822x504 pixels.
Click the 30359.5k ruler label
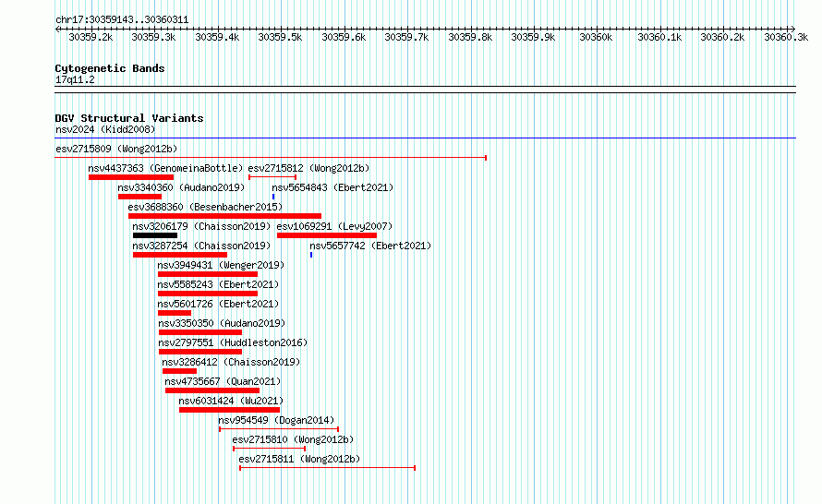[x=280, y=37]
